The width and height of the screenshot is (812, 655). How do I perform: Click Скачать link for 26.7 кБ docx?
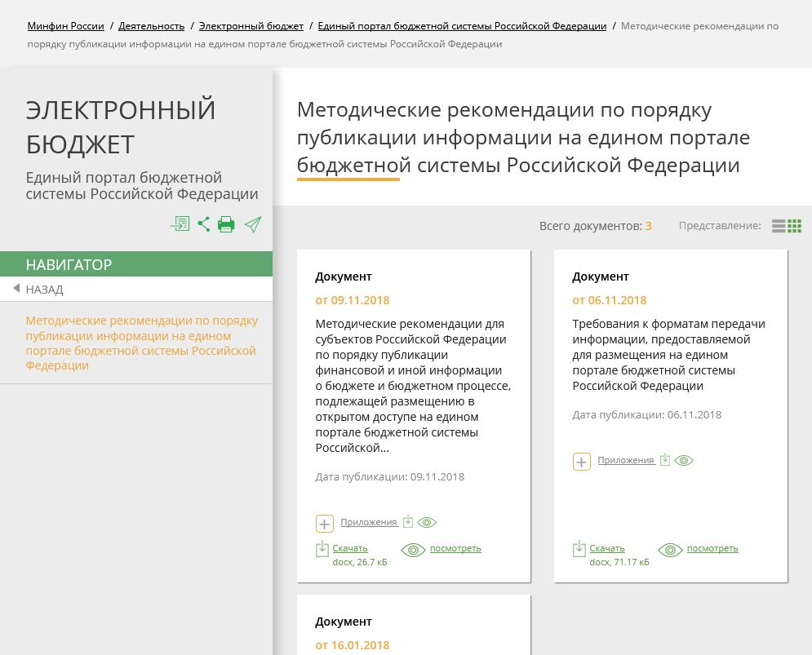(x=350, y=548)
